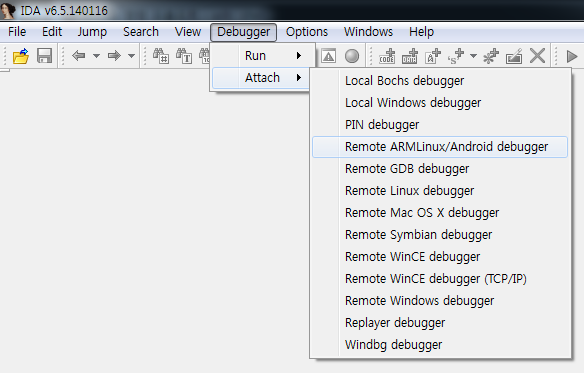Image resolution: width=584 pixels, height=373 pixels.
Task: Click the X undefine toolbar icon
Action: click(x=537, y=56)
